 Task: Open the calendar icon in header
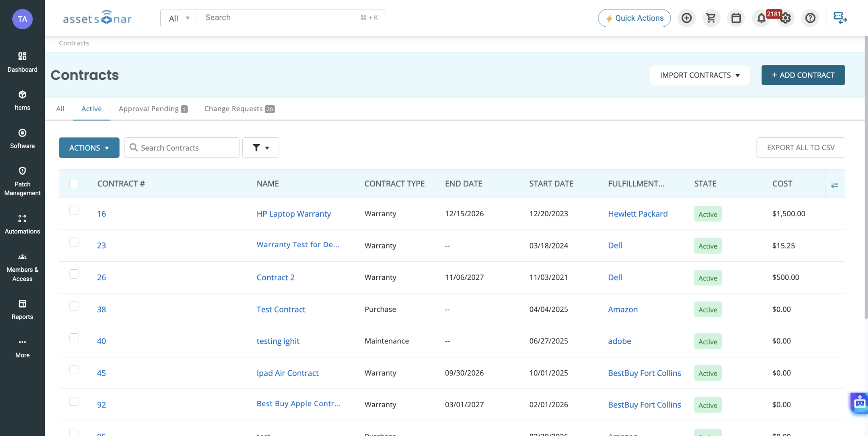click(736, 18)
